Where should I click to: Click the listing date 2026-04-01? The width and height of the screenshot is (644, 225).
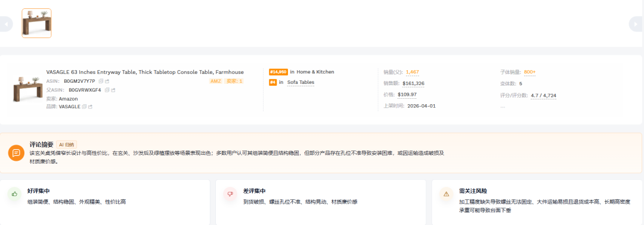422,106
